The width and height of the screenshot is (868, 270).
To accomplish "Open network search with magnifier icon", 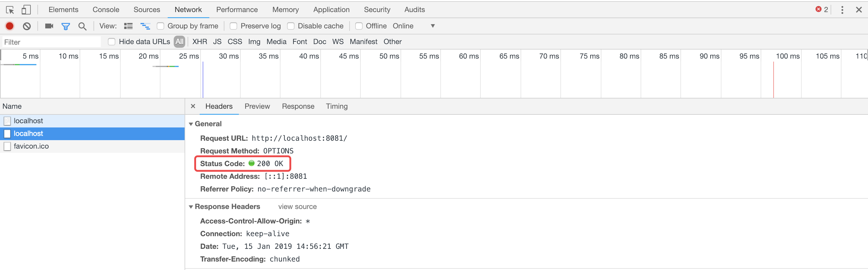I will tap(82, 26).
